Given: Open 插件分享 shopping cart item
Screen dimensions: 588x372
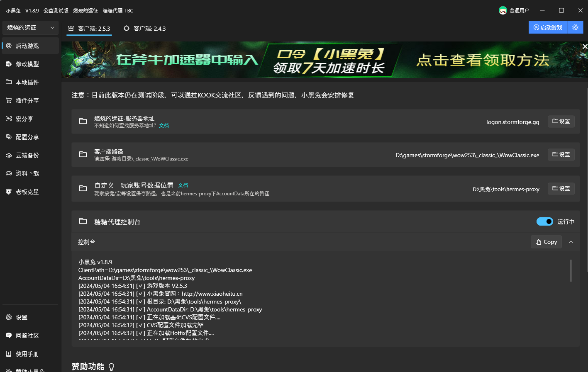Looking at the screenshot, I should tap(27, 101).
